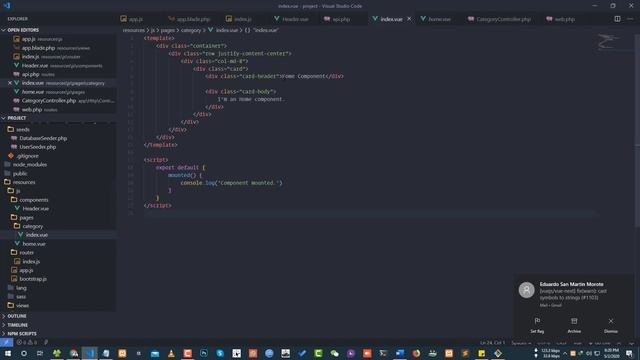
Task: Open the split editor right icon
Action: 617,19
